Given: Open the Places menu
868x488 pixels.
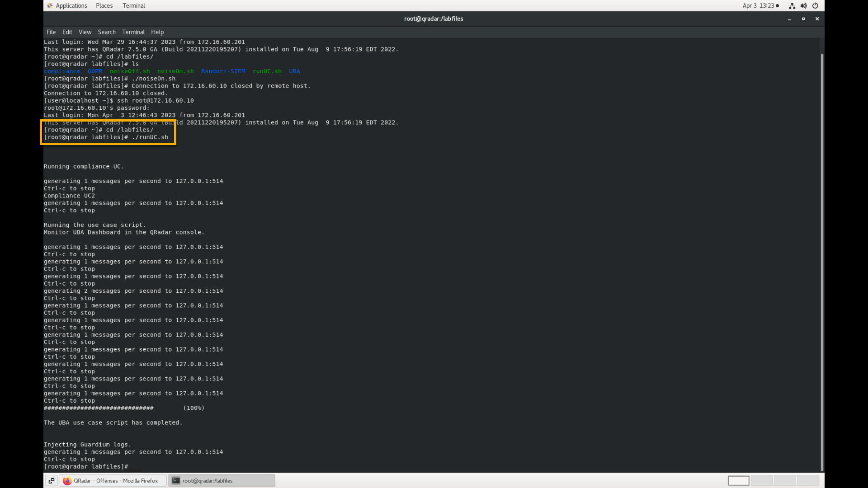Looking at the screenshot, I should 104,5.
